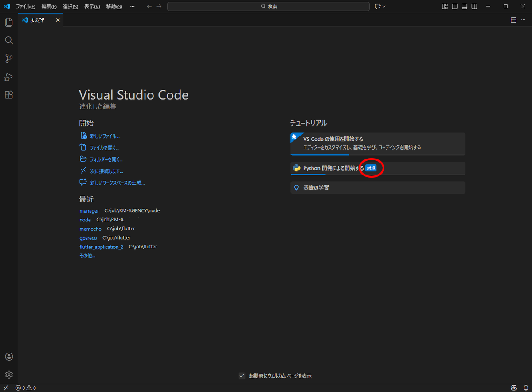Open the ファイル(F) menu
The height and width of the screenshot is (392, 532).
tap(26, 7)
